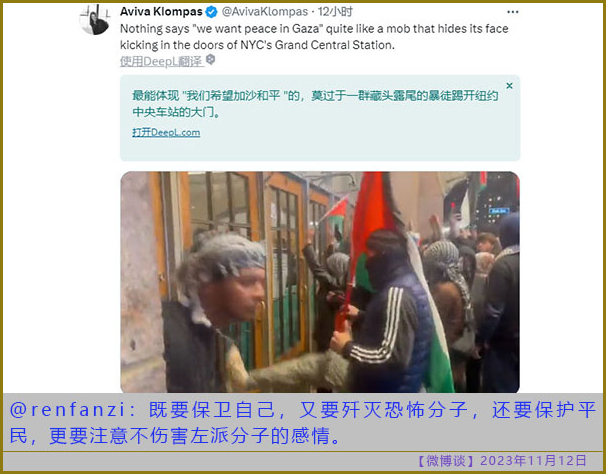Click the Aviva Klompas display name

point(161,12)
